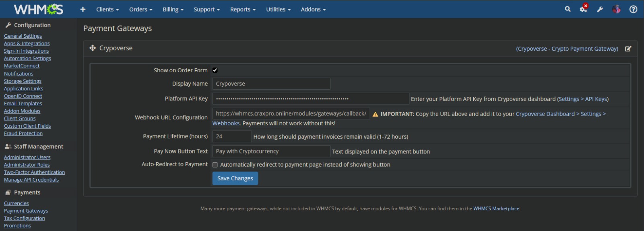The height and width of the screenshot is (231, 644).
Task: Enable Auto-Redirect to Payment checkbox
Action: point(215,165)
